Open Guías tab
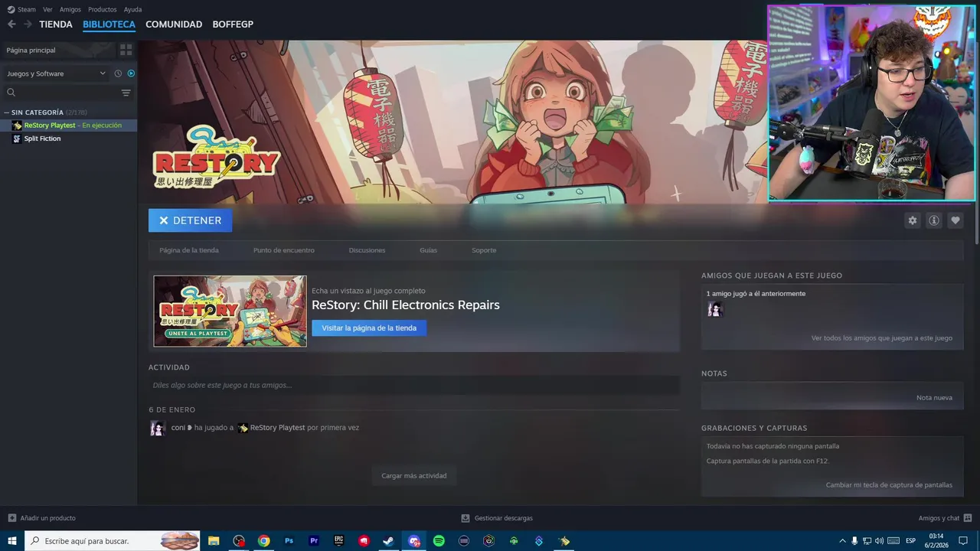The image size is (980, 551). (x=428, y=250)
